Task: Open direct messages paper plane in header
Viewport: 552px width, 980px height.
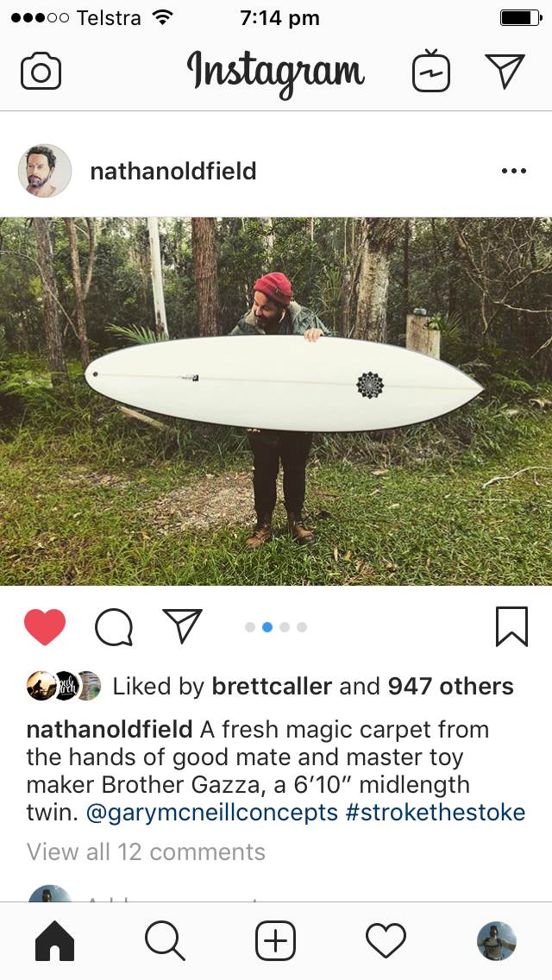Action: click(x=505, y=71)
